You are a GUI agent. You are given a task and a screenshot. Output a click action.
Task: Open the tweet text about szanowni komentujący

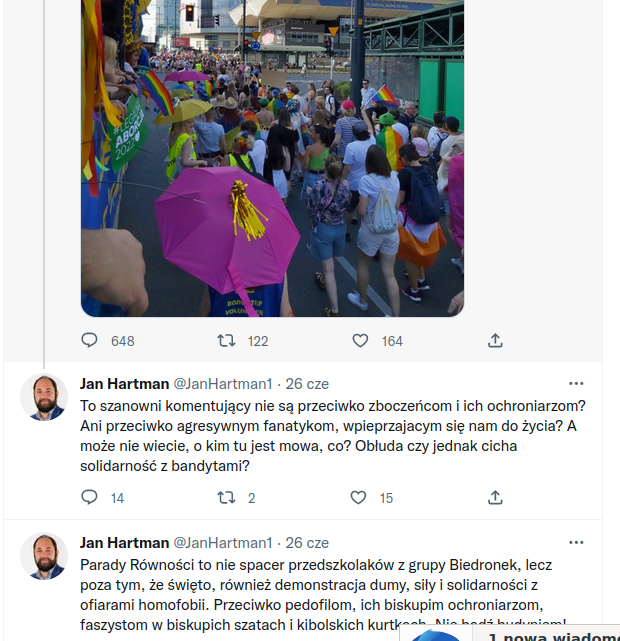(330, 436)
